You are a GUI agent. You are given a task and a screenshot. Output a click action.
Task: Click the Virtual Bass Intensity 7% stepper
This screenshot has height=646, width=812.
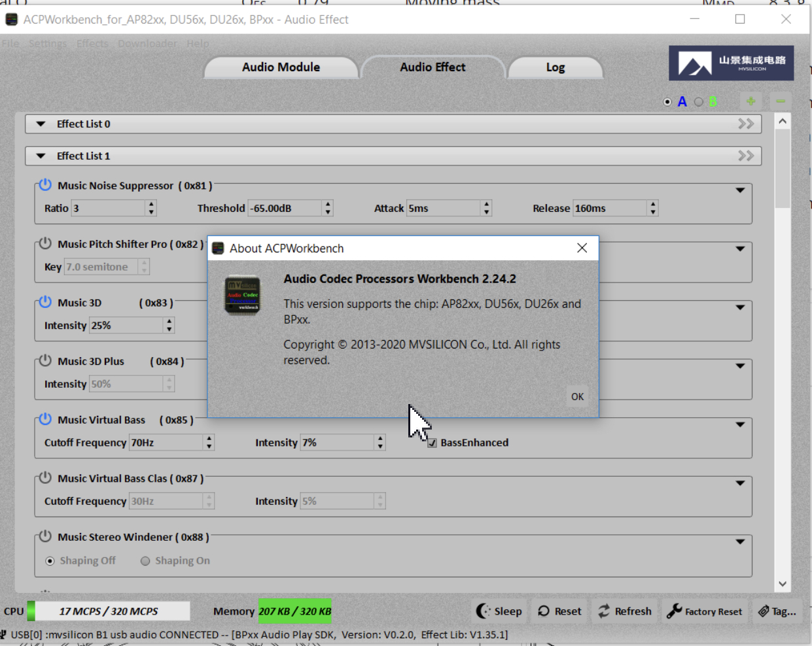tap(380, 442)
